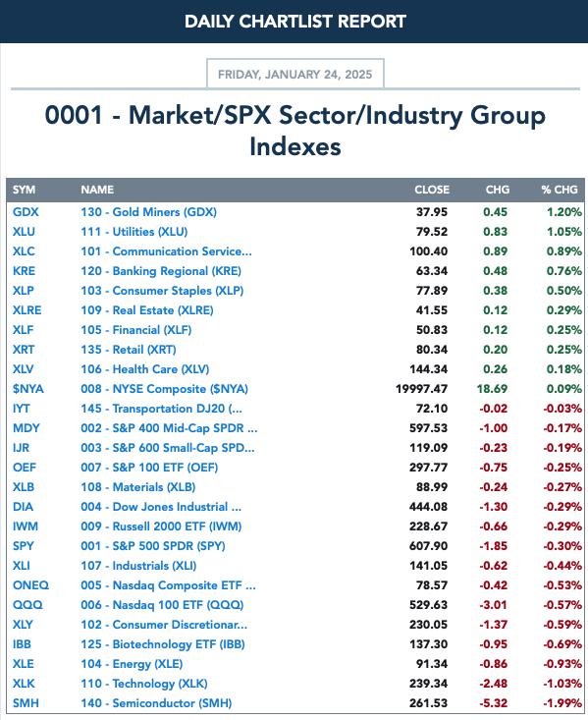The height and width of the screenshot is (720, 588).
Task: Open 009 - Russell 2000 ETF (IWM) link
Action: click(161, 526)
